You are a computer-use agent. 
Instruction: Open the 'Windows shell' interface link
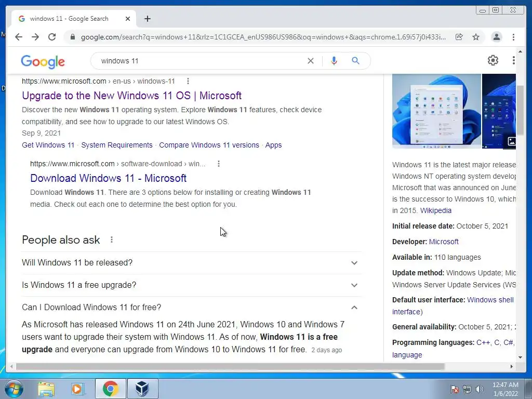pos(490,300)
